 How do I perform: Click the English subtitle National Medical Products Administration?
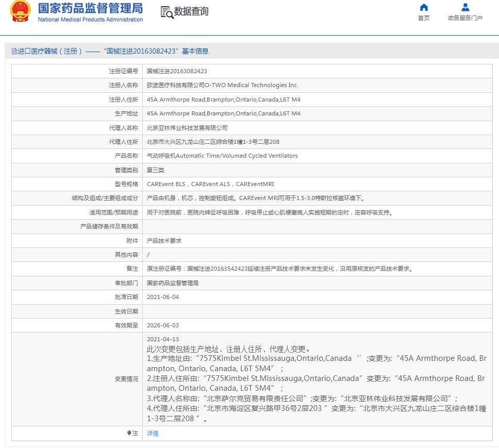[89, 20]
